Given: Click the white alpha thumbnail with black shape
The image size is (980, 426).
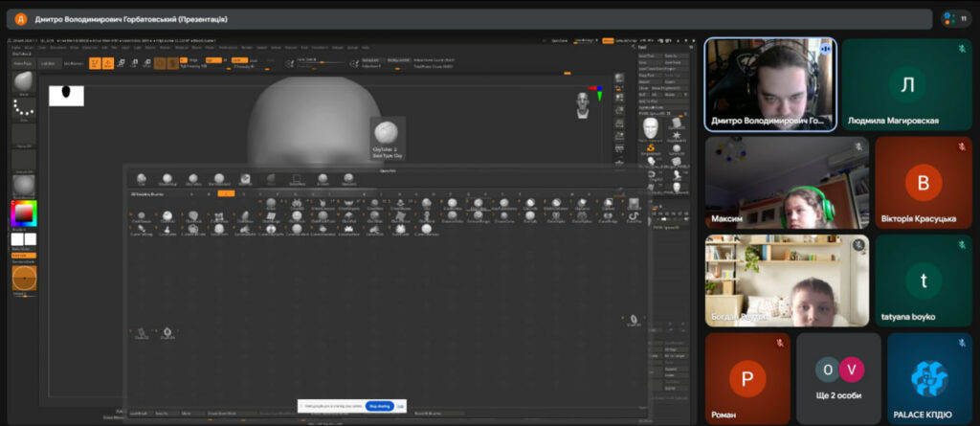Looking at the screenshot, I should click(66, 95).
